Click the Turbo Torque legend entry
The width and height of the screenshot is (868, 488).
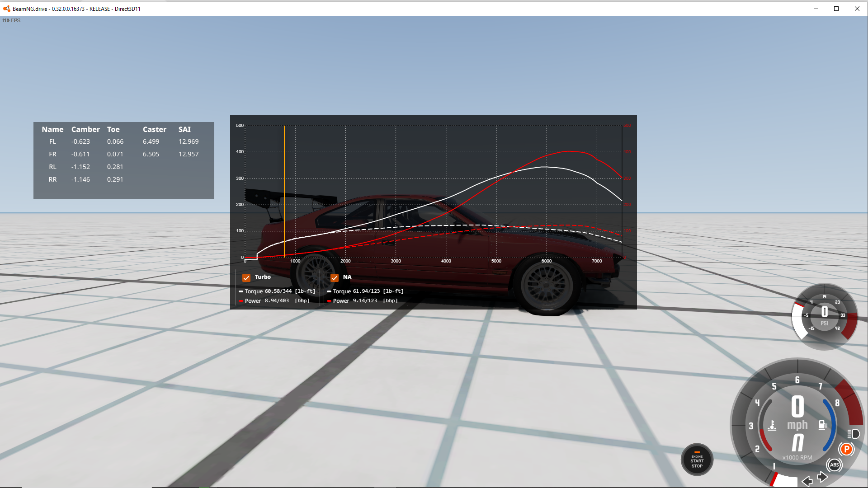[x=277, y=291]
